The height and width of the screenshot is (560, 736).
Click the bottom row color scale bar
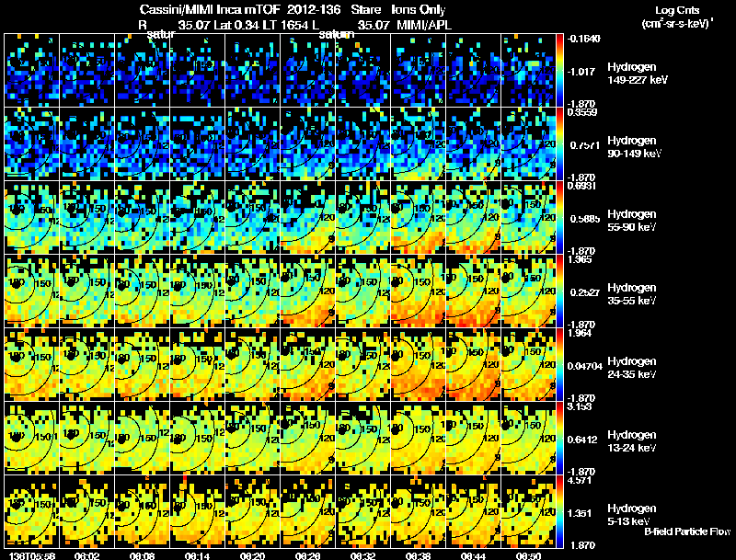(x=559, y=511)
